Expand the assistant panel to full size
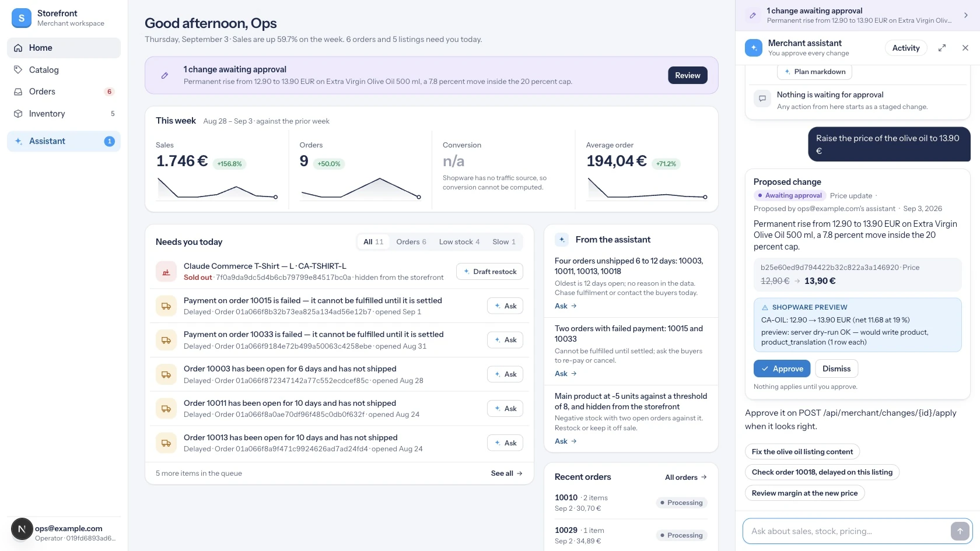The height and width of the screenshot is (551, 980). (x=942, y=48)
